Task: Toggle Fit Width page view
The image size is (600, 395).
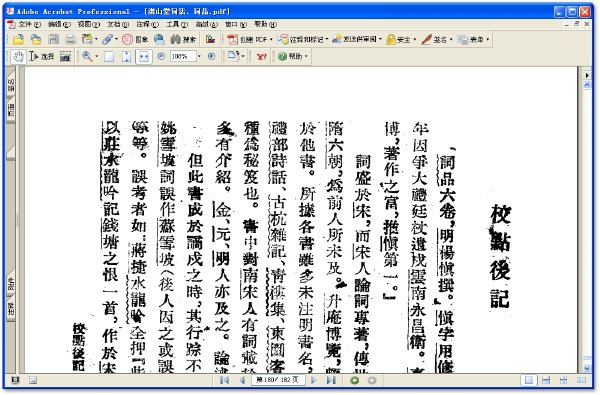Action: [143, 57]
